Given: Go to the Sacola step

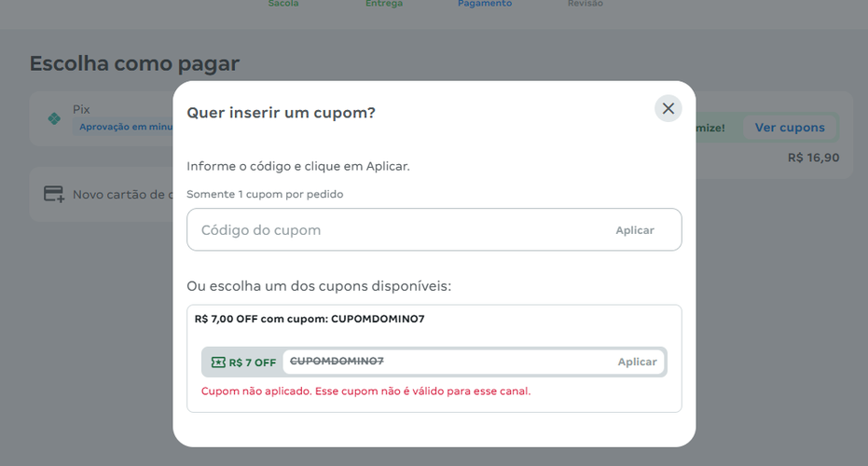Looking at the screenshot, I should (283, 4).
